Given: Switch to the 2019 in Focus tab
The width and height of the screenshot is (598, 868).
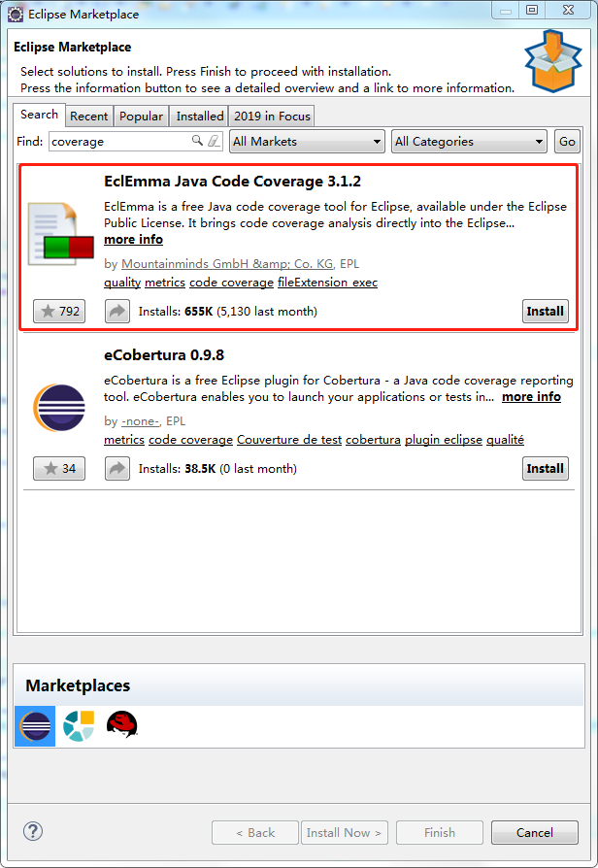Looking at the screenshot, I should tap(272, 117).
